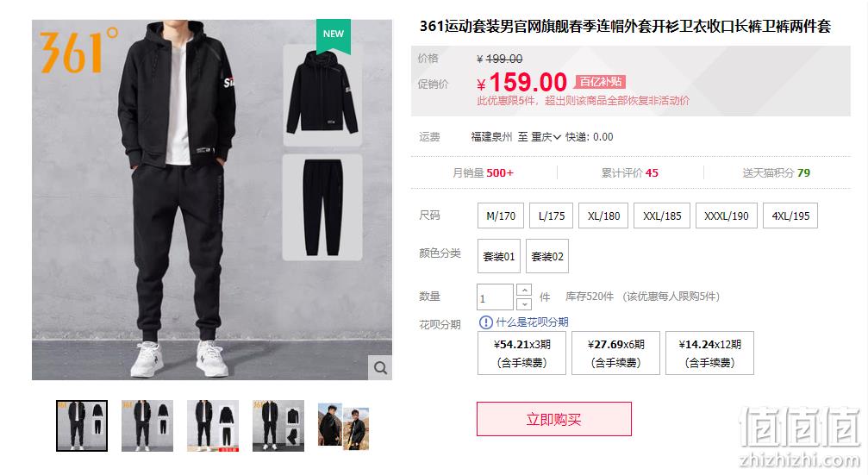Choose size 4XL/195
The width and height of the screenshot is (868, 475).
pyautogui.click(x=790, y=216)
